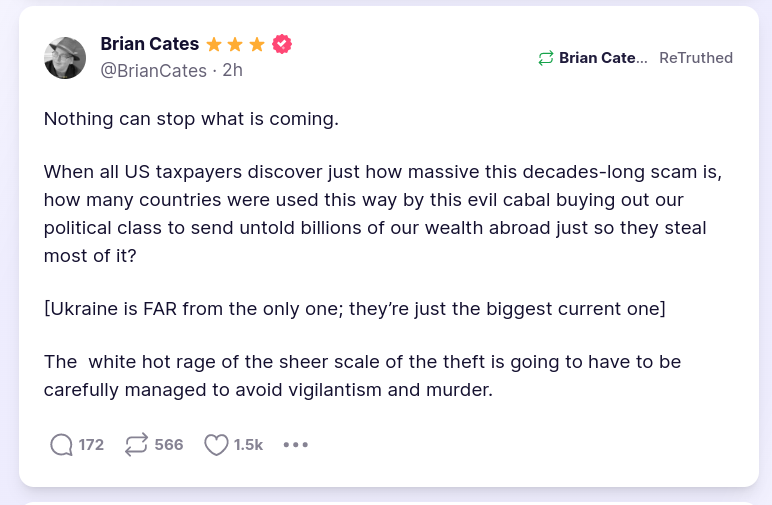The width and height of the screenshot is (772, 505).
Task: ReTruth the post with the arrows icon
Action: (136, 445)
